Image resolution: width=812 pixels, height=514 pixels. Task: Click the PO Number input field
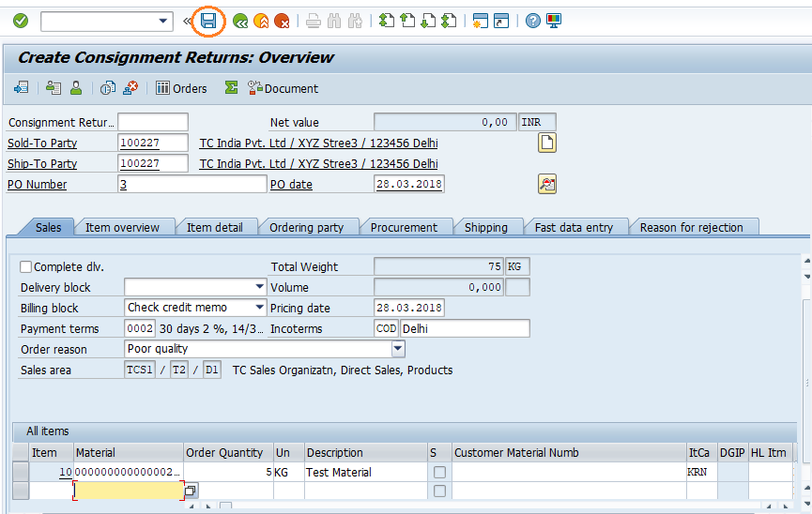click(x=192, y=184)
